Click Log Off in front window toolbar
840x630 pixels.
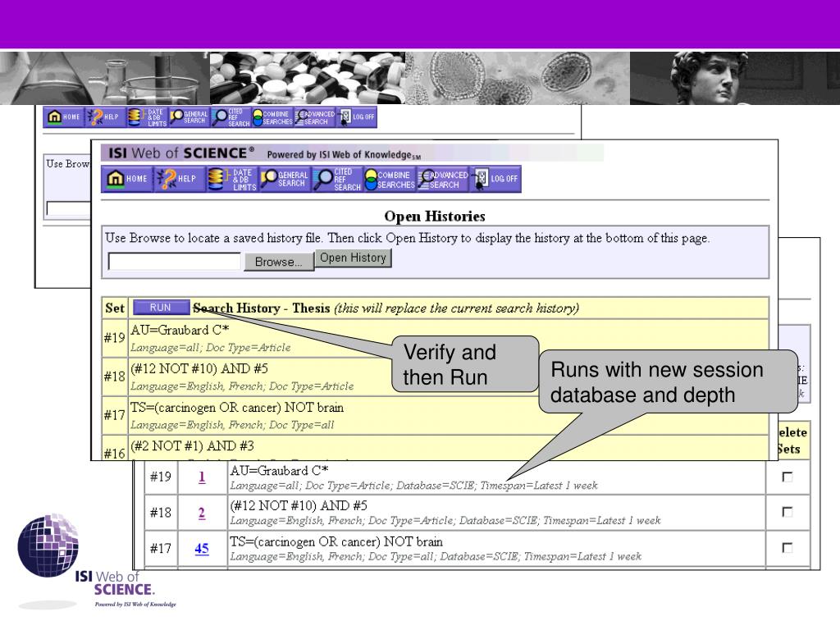[495, 179]
